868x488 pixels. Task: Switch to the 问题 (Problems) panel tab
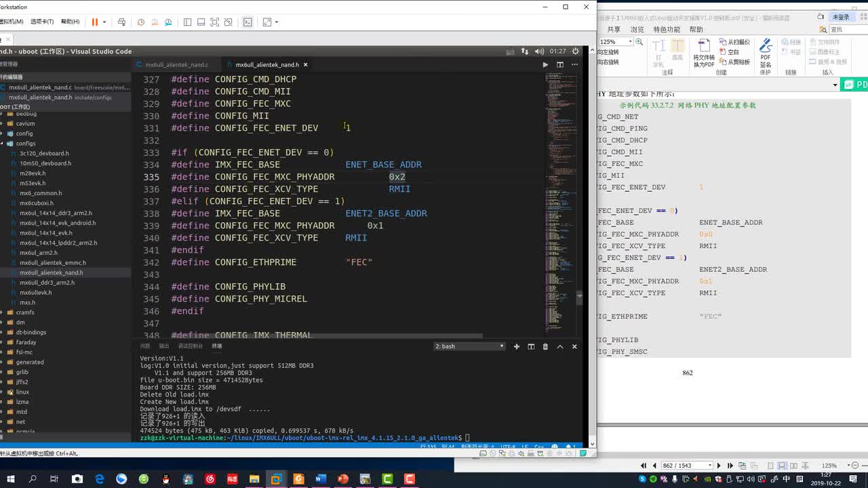pyautogui.click(x=145, y=346)
